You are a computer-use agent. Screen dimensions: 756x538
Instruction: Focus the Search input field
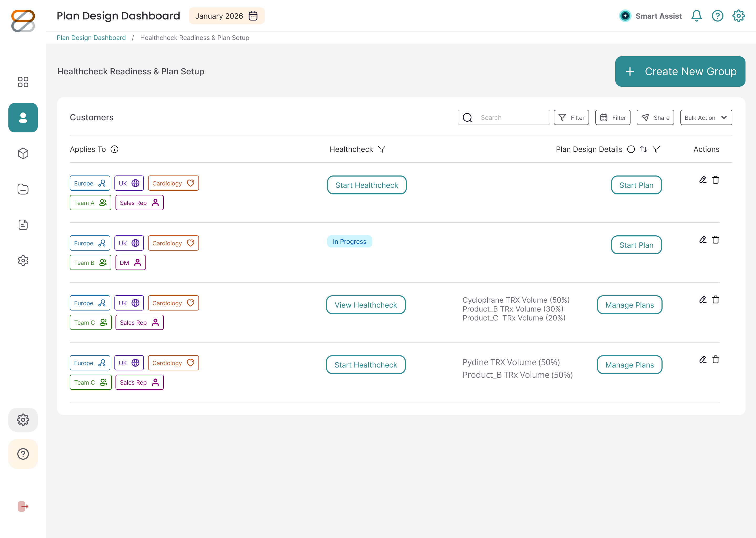tap(503, 118)
